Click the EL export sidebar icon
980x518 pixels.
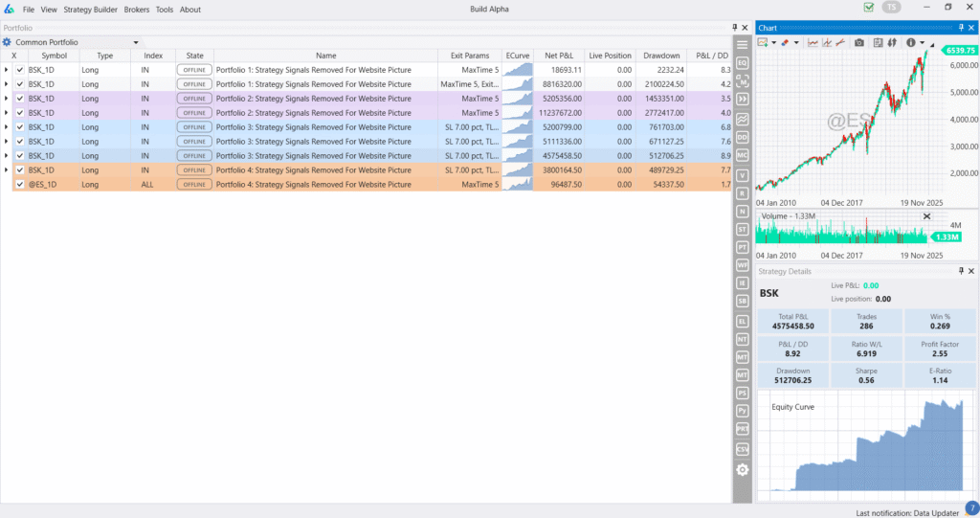coord(742,322)
